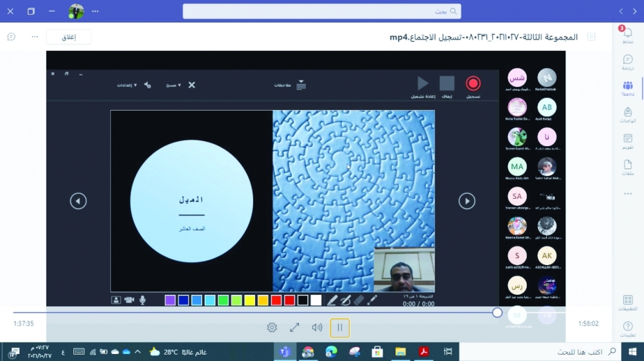Select the AB participant avatar
The image size is (644, 361).
[547, 107]
